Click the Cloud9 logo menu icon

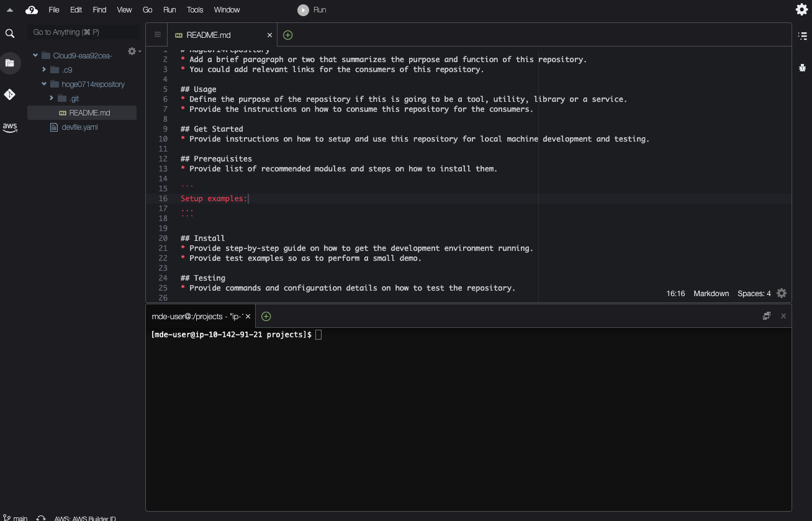click(31, 10)
